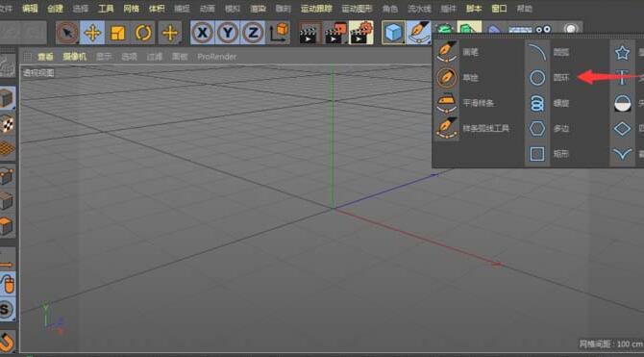Toggle the Z axis lock
644x357 pixels.
click(x=253, y=33)
